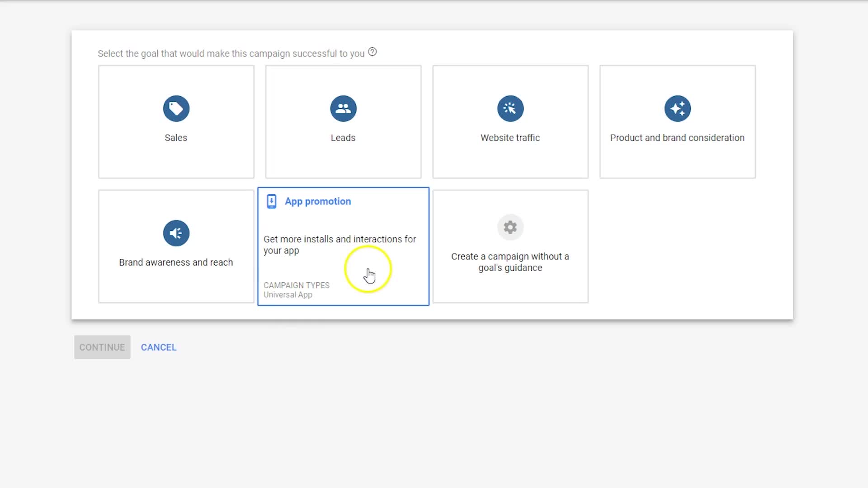This screenshot has height=488, width=868.
Task: Click the Universal App campaign type text
Action: pyautogui.click(x=288, y=295)
